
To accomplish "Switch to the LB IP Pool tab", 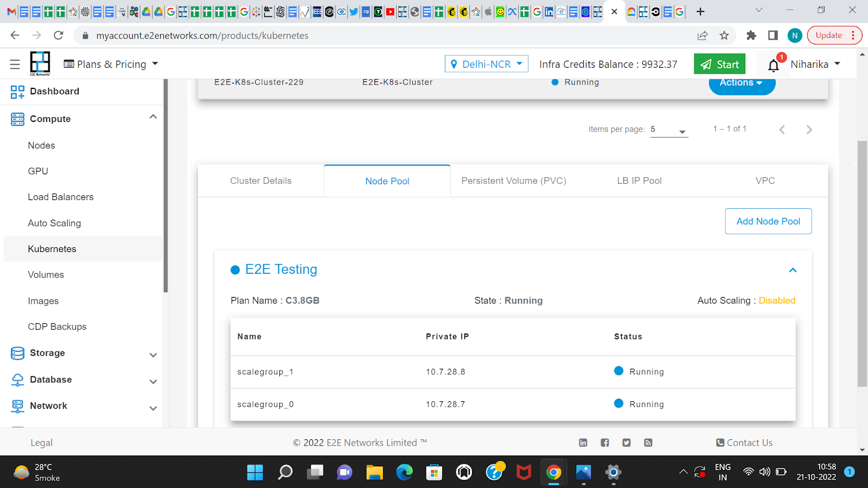I will tap(640, 181).
